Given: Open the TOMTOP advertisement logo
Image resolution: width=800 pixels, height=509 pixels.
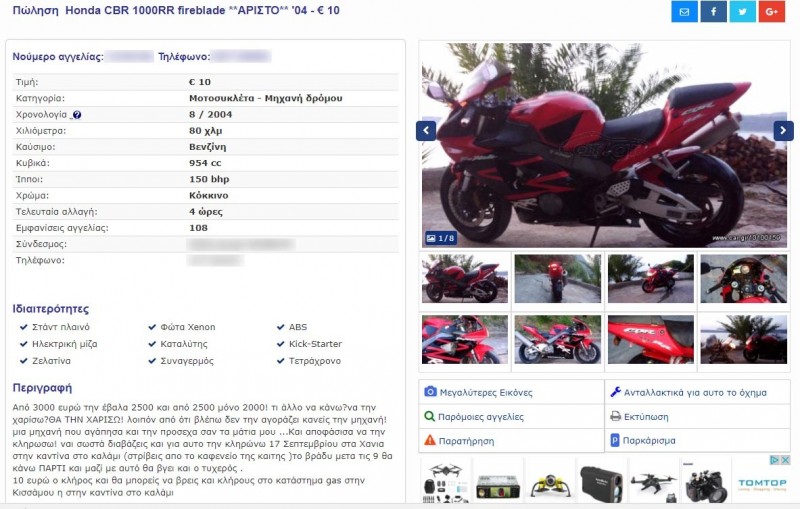Looking at the screenshot, I should (x=762, y=483).
